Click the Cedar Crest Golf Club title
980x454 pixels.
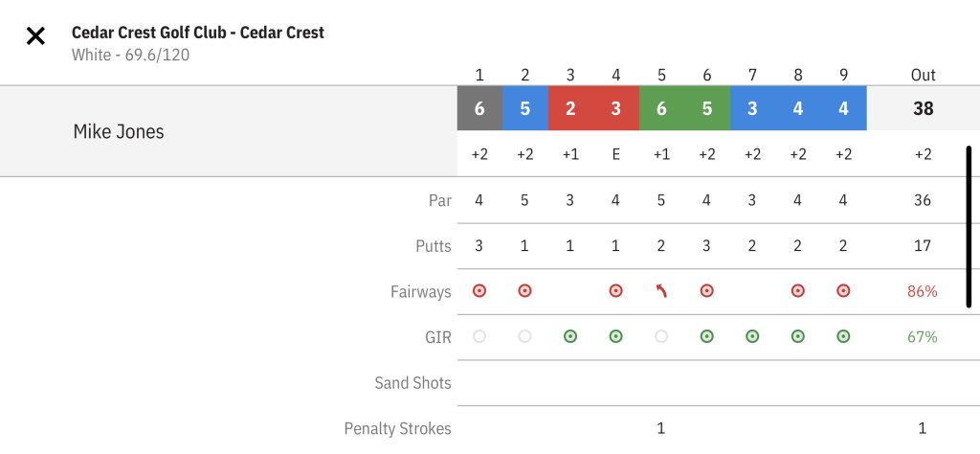tap(198, 33)
